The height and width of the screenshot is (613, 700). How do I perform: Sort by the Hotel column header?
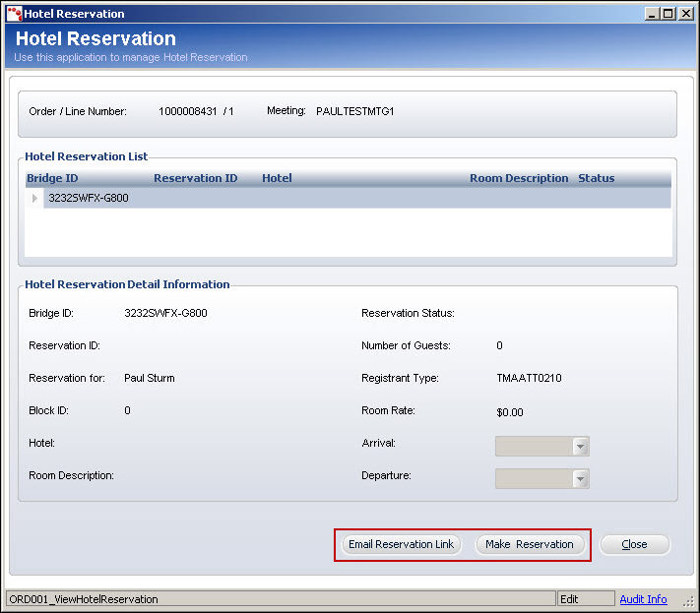pyautogui.click(x=277, y=178)
